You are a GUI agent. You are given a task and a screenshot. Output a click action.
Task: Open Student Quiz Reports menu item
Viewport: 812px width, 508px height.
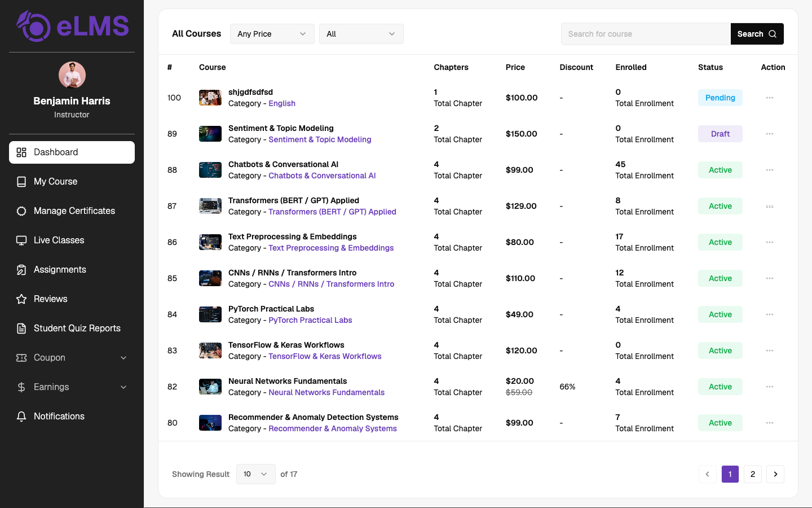click(x=72, y=329)
